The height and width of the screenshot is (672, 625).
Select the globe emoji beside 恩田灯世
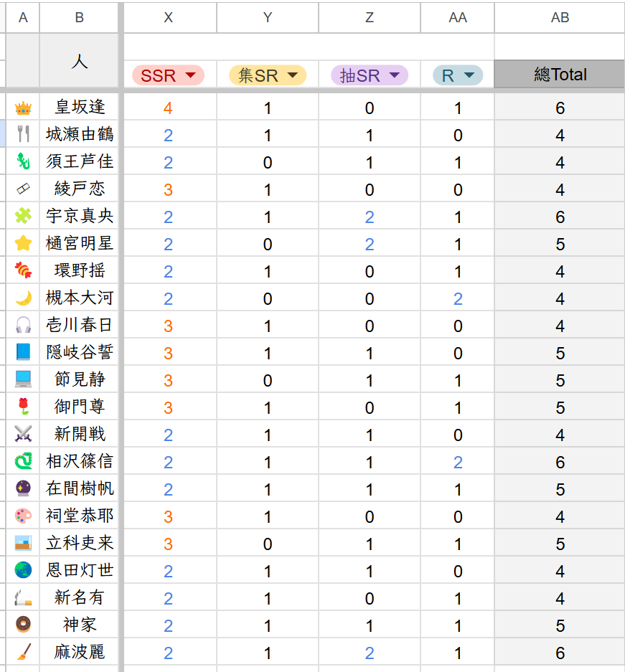click(x=23, y=570)
